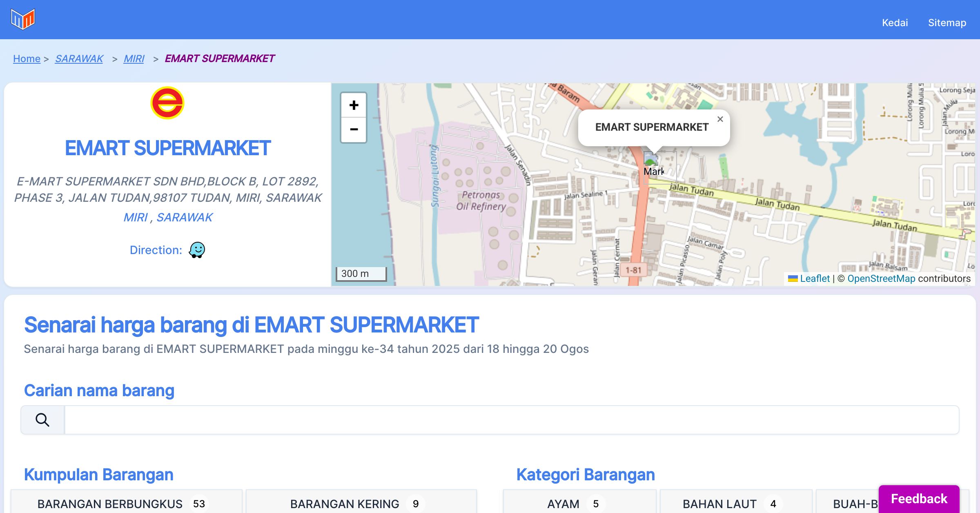Screen dimensions: 980x513
Task: Open the OpenStreetMap attribution link
Action: [881, 279]
